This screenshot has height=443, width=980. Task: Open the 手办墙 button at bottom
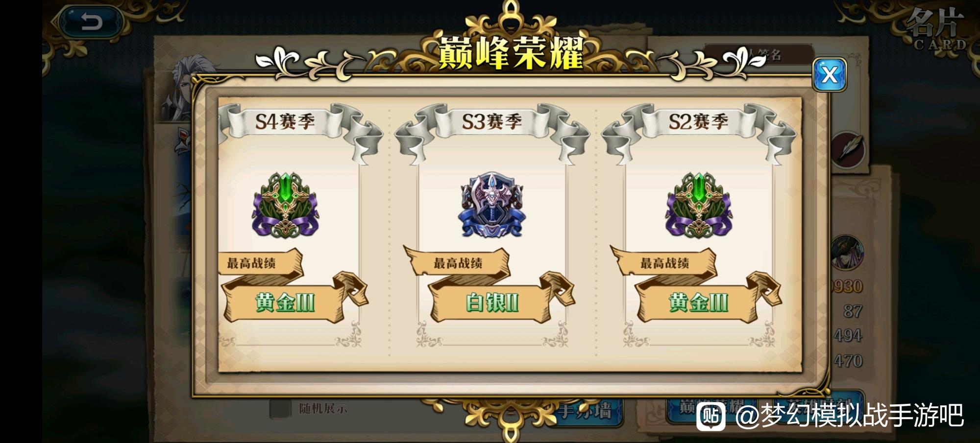tap(586, 410)
